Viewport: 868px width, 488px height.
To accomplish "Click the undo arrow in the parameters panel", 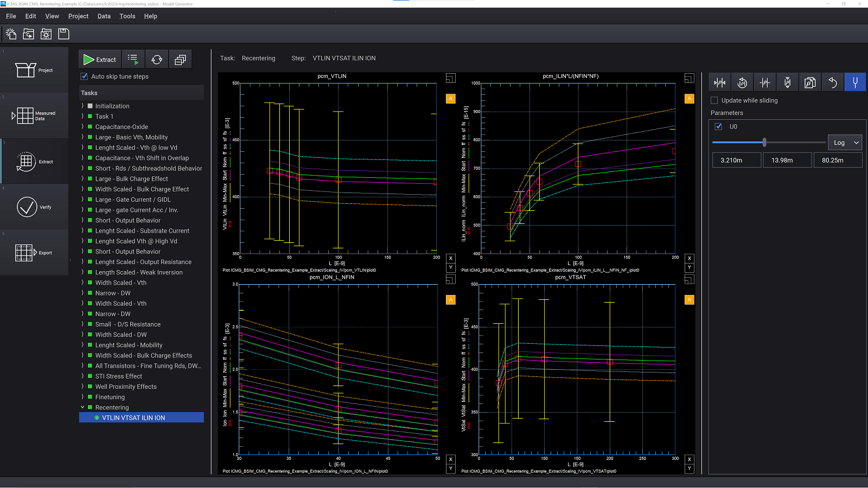I will 833,82.
